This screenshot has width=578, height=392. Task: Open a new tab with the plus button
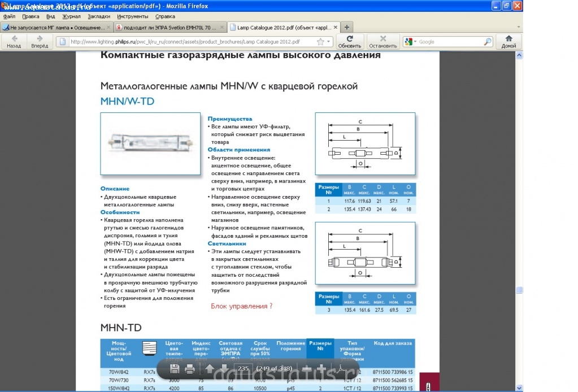pos(346,27)
